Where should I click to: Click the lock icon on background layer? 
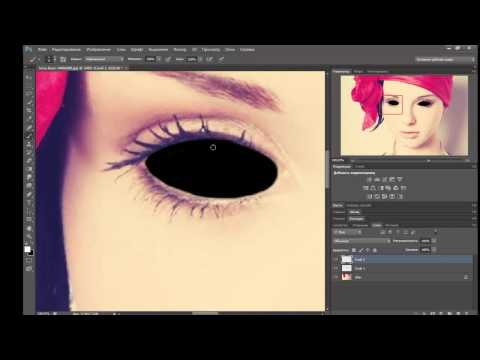tap(466, 277)
